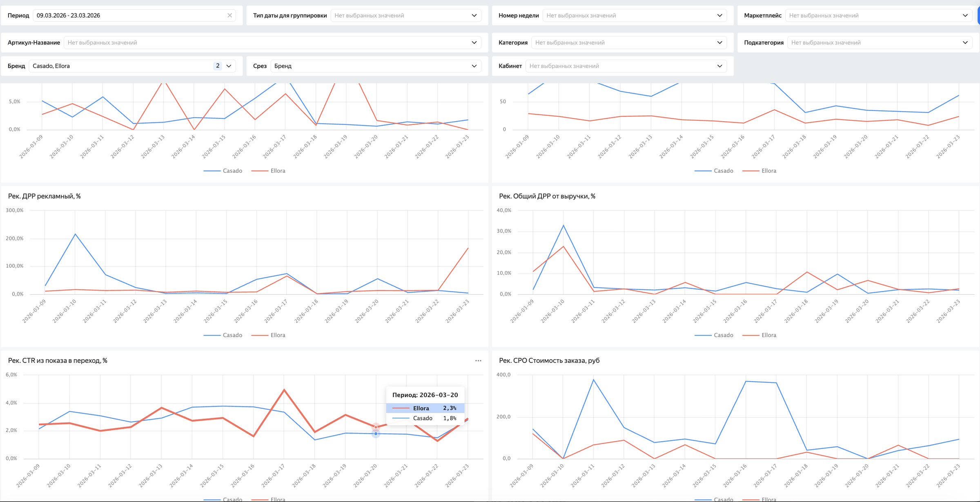Click the "Период" filter label
Image resolution: width=980 pixels, height=502 pixels.
[18, 16]
